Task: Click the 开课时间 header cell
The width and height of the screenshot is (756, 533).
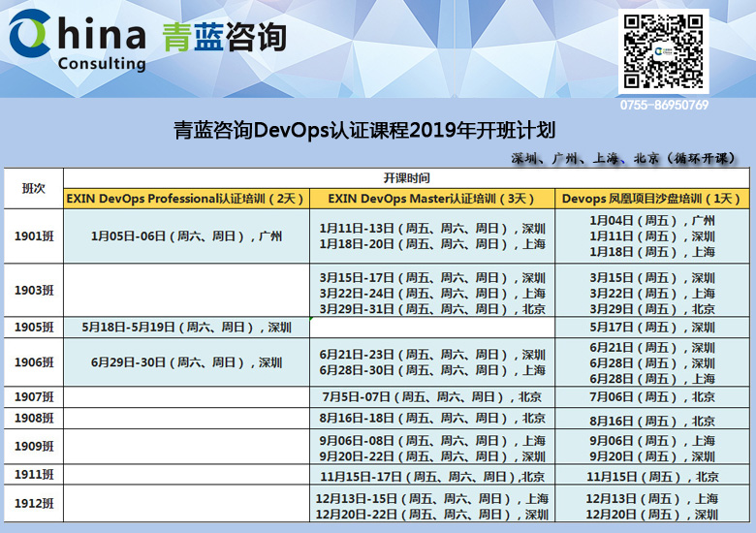Action: pyautogui.click(x=406, y=178)
